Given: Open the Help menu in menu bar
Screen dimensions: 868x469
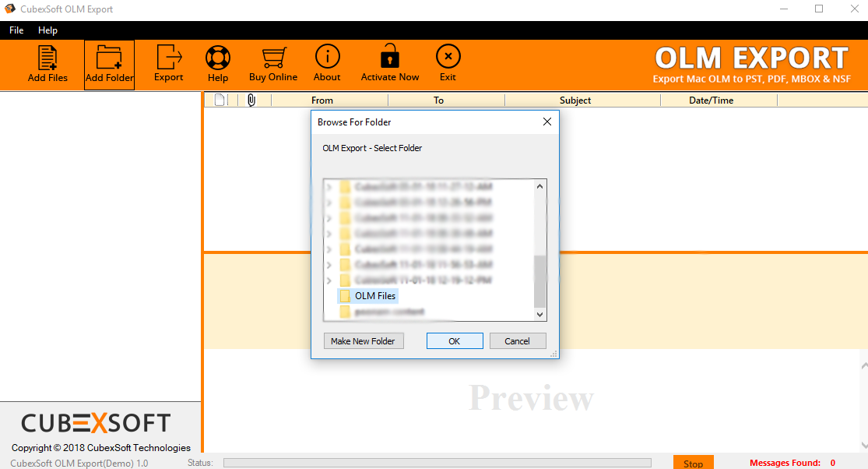Looking at the screenshot, I should click(47, 30).
